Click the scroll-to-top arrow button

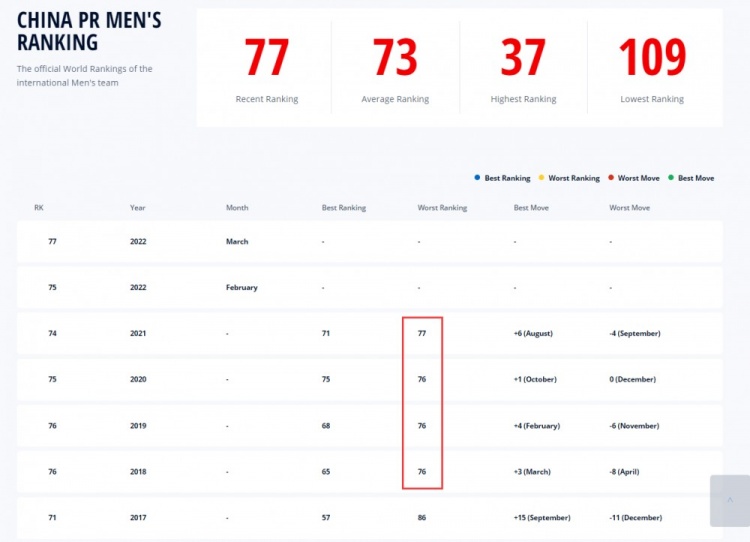(730, 500)
